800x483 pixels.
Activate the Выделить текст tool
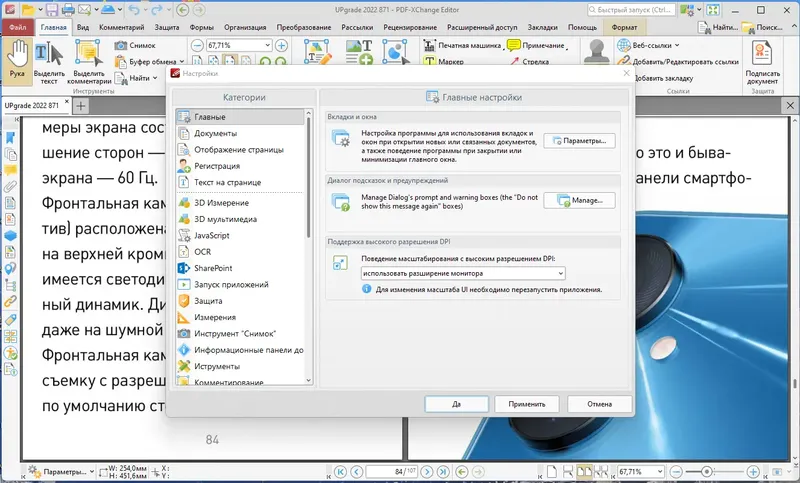(49, 63)
